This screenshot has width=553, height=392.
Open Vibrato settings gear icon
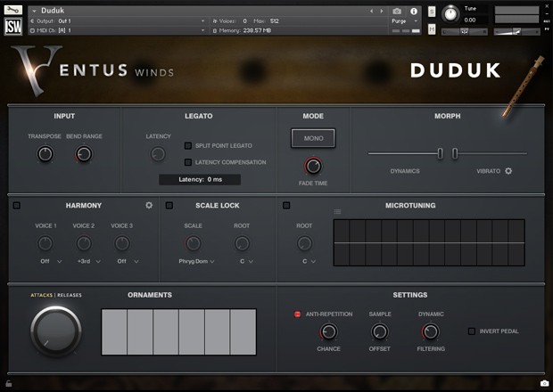[508, 171]
